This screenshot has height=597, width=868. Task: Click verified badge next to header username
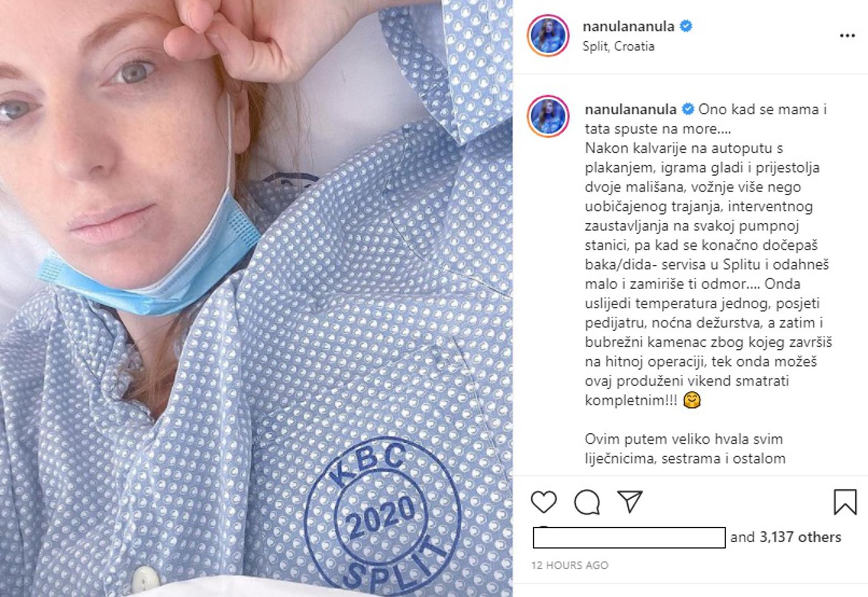686,26
